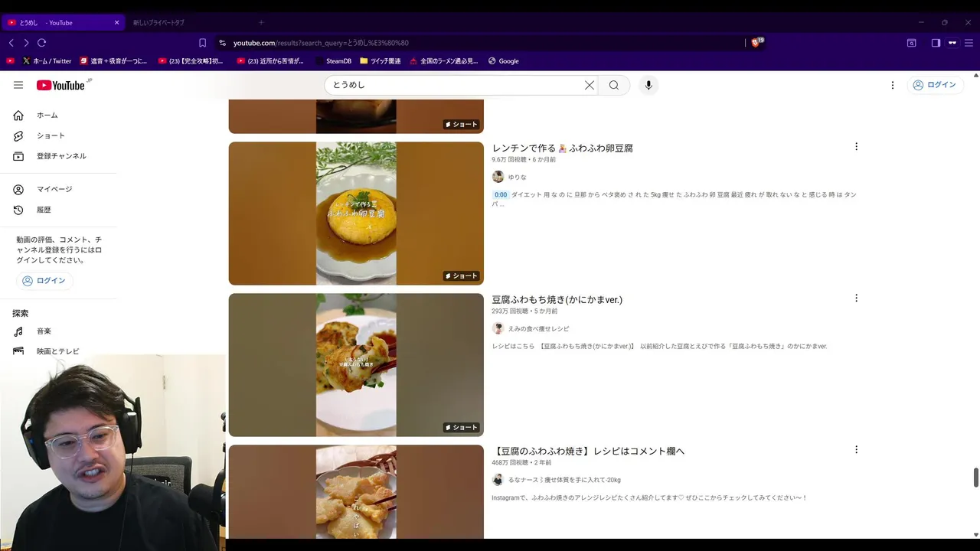Go back in browser
Screen dimensions: 980x551
[11, 43]
